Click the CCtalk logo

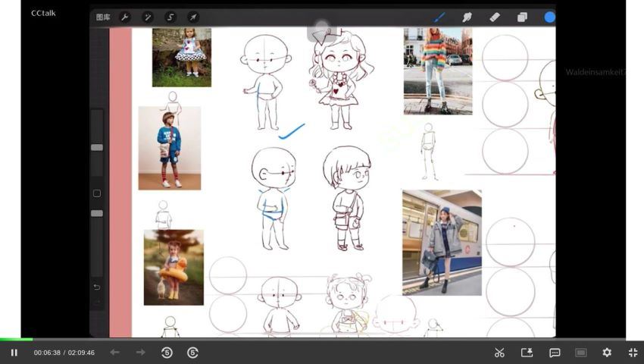click(43, 13)
